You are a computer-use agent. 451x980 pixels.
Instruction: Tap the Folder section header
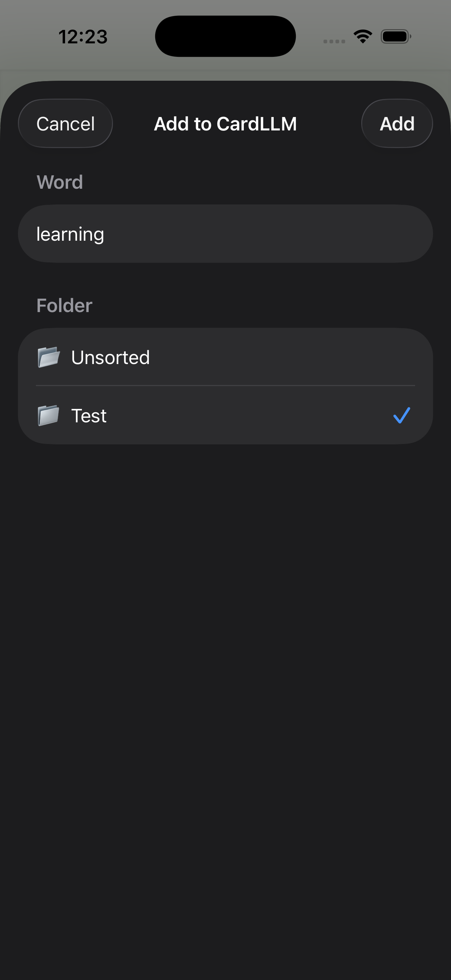pos(64,305)
